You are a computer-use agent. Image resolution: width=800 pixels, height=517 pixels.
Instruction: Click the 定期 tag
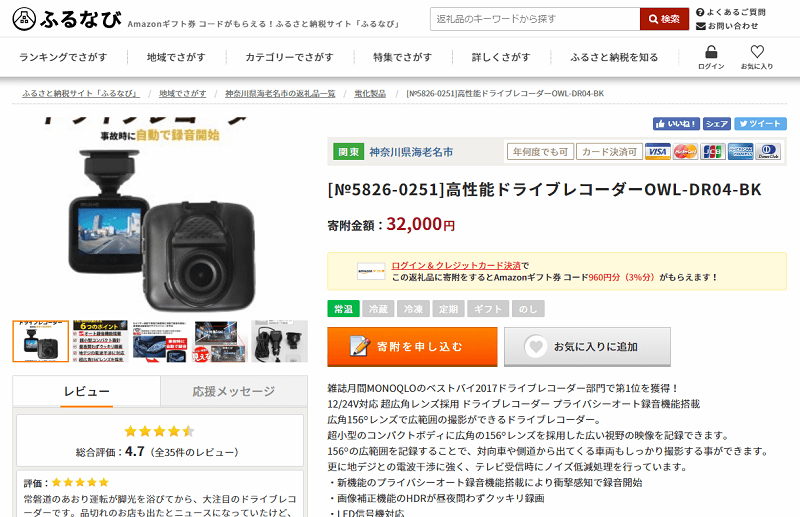click(x=448, y=309)
